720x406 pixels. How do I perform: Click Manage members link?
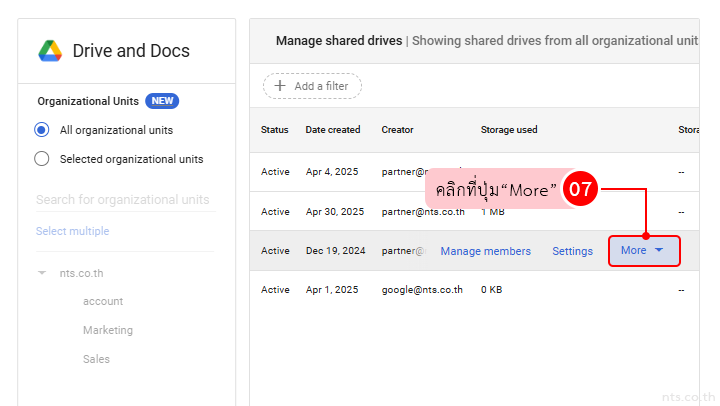click(485, 251)
